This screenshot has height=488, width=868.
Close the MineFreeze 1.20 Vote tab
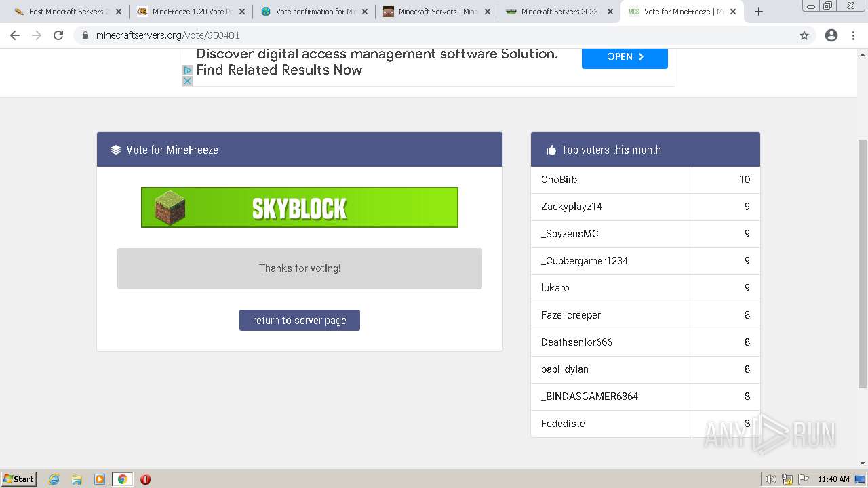click(241, 12)
